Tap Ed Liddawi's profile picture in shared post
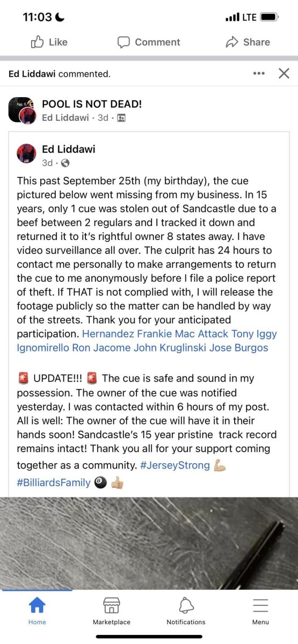 click(x=26, y=153)
